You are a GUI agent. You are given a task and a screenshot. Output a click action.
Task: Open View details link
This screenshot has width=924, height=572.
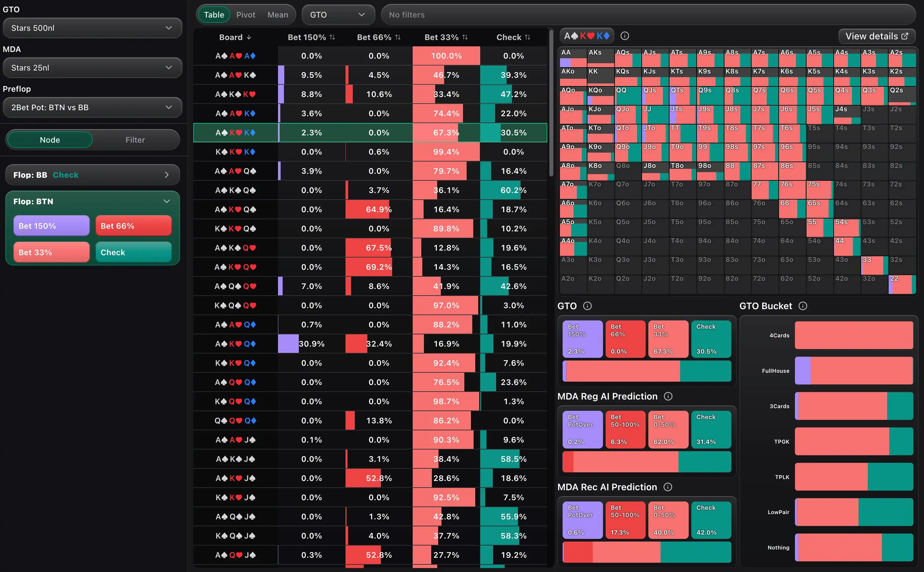[x=876, y=36]
